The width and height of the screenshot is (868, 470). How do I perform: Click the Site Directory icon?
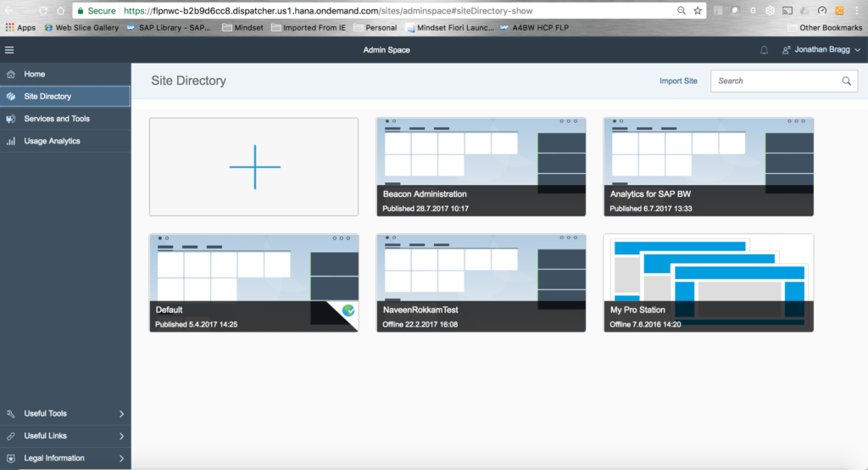pos(10,97)
